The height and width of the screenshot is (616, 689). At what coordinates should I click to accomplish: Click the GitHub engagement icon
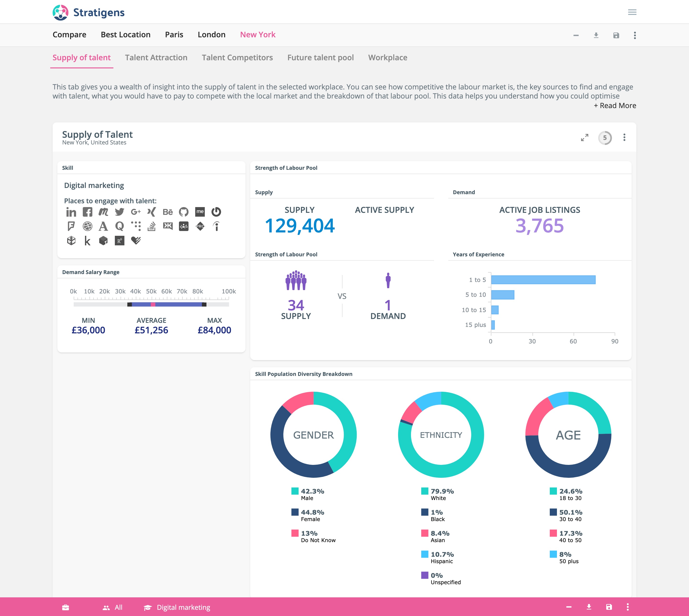coord(183,212)
